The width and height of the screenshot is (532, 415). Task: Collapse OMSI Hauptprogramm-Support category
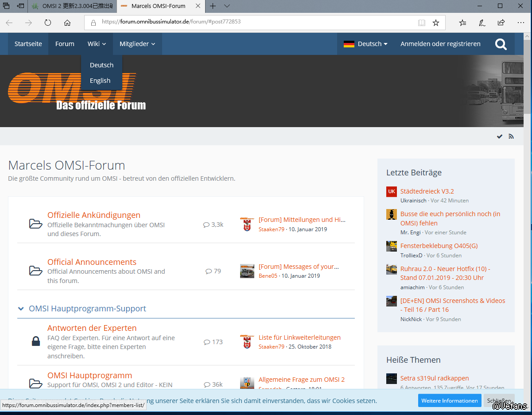[21, 309]
